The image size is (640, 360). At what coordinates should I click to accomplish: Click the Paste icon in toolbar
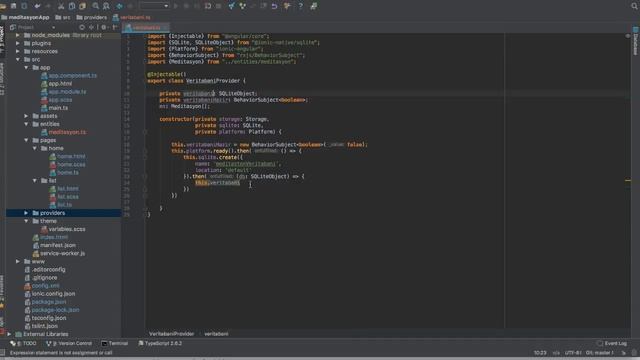(83, 6)
